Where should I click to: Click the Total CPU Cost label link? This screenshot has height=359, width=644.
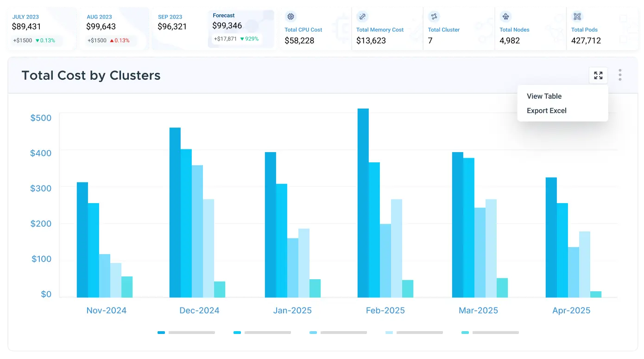[x=303, y=30]
